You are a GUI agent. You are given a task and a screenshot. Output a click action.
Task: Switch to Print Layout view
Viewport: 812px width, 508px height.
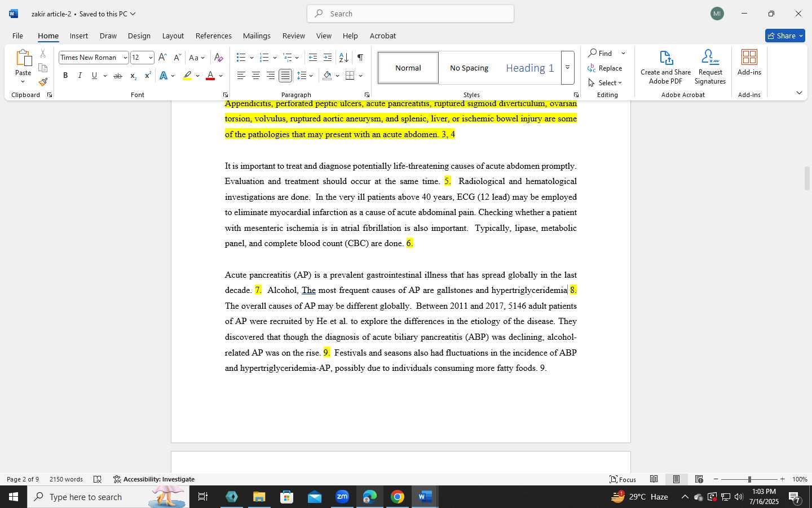click(676, 479)
